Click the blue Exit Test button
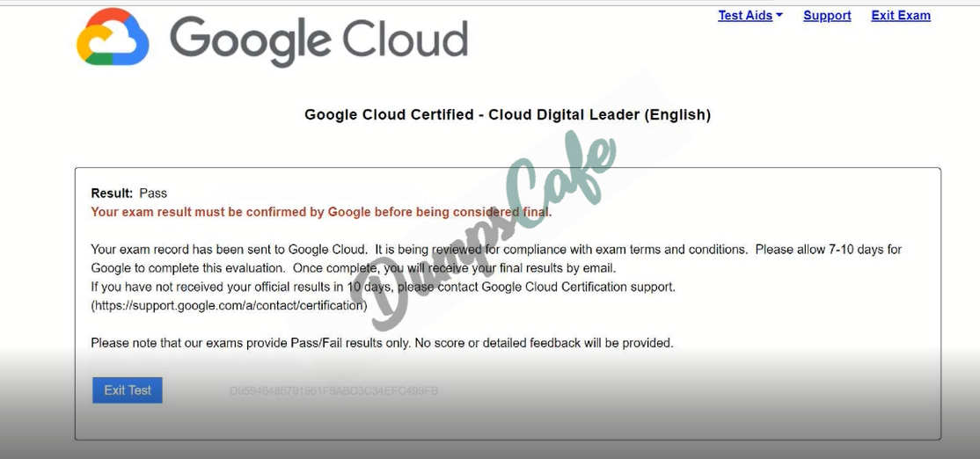Image resolution: width=980 pixels, height=459 pixels. tap(128, 390)
